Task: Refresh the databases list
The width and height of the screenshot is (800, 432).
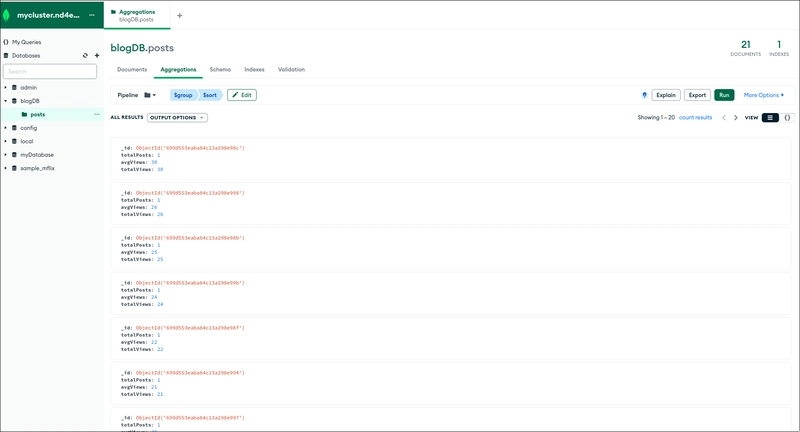Action: [85, 56]
